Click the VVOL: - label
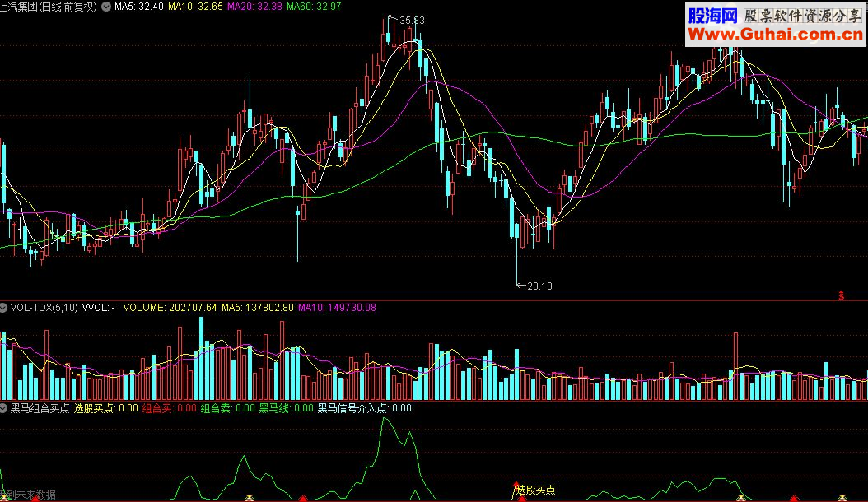This screenshot has height=502, width=868. pos(99,308)
